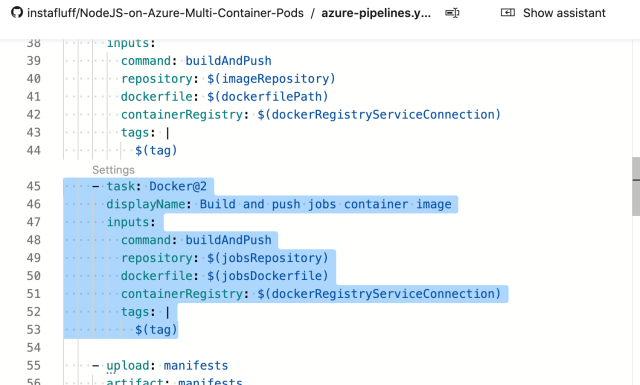This screenshot has width=640, height=385.
Task: Click the vertical editor scrollbar thumb
Action: tap(636, 186)
